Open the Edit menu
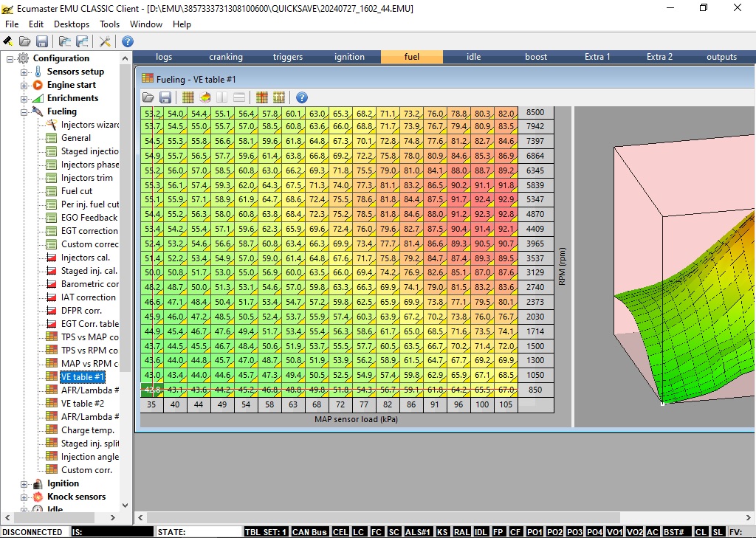756x538 pixels. point(36,24)
